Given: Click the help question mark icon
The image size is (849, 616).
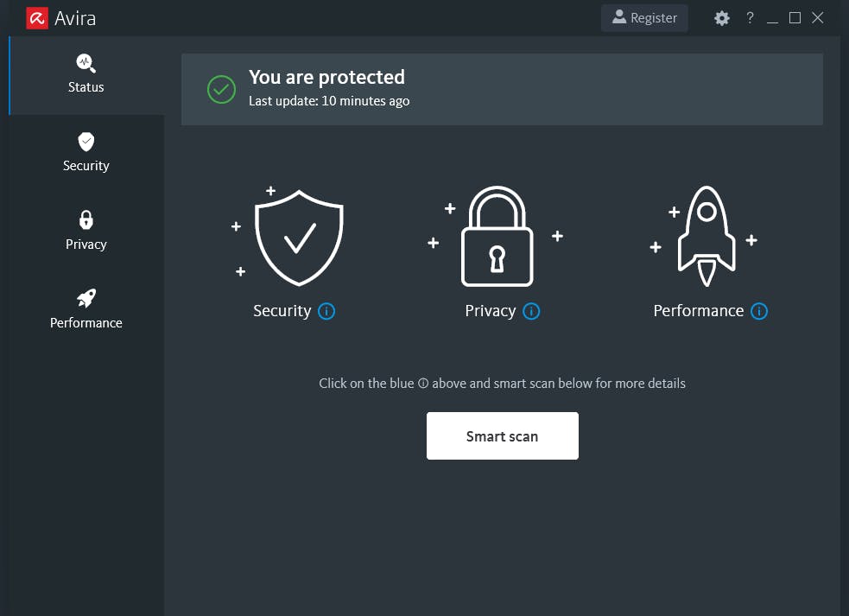Looking at the screenshot, I should pyautogui.click(x=750, y=18).
